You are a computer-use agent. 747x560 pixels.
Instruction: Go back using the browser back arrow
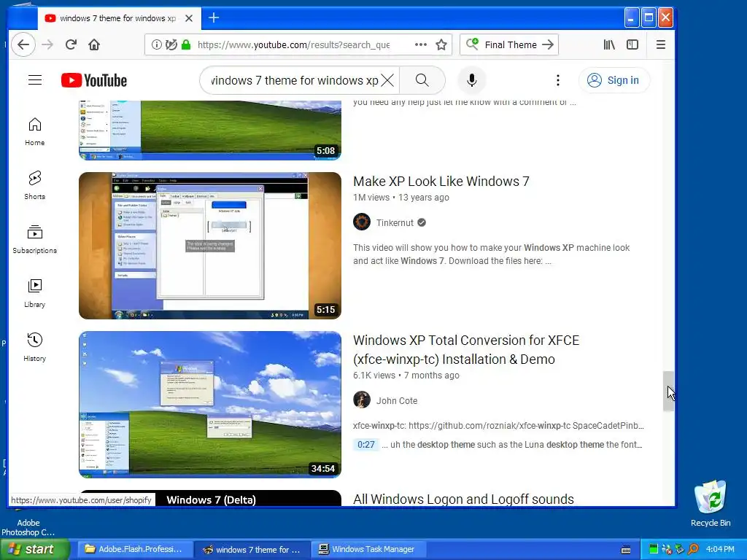pos(23,44)
